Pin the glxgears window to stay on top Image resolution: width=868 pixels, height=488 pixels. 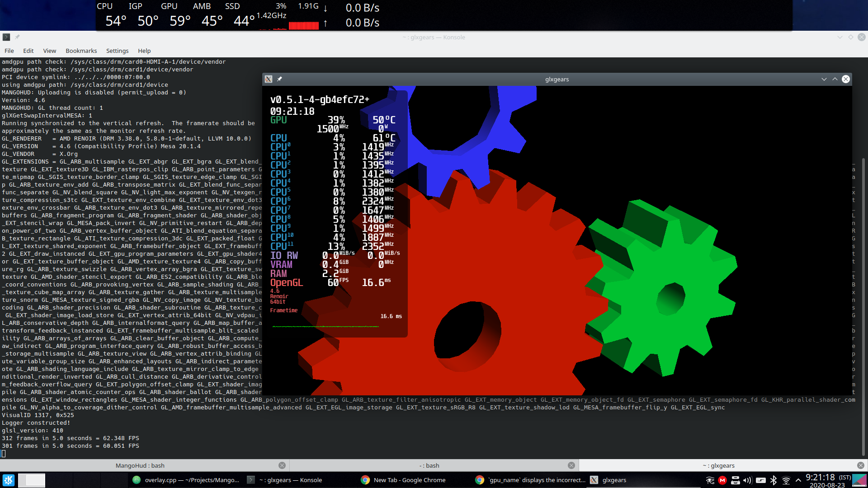coord(279,79)
